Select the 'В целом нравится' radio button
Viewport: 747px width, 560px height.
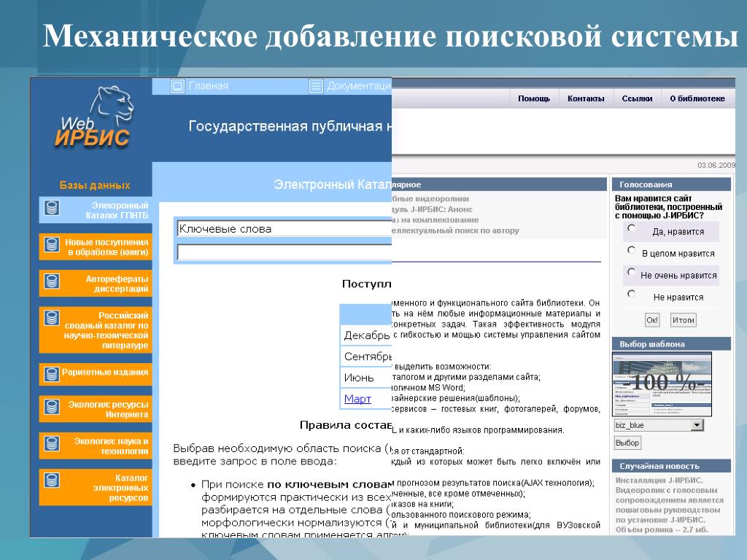pyautogui.click(x=631, y=250)
